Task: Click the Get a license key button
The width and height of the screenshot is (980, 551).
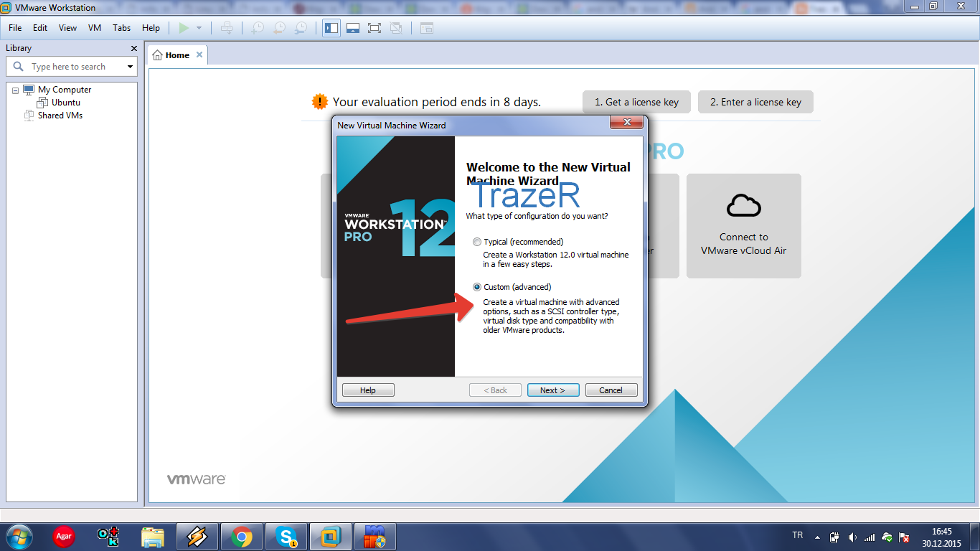Action: click(x=636, y=102)
